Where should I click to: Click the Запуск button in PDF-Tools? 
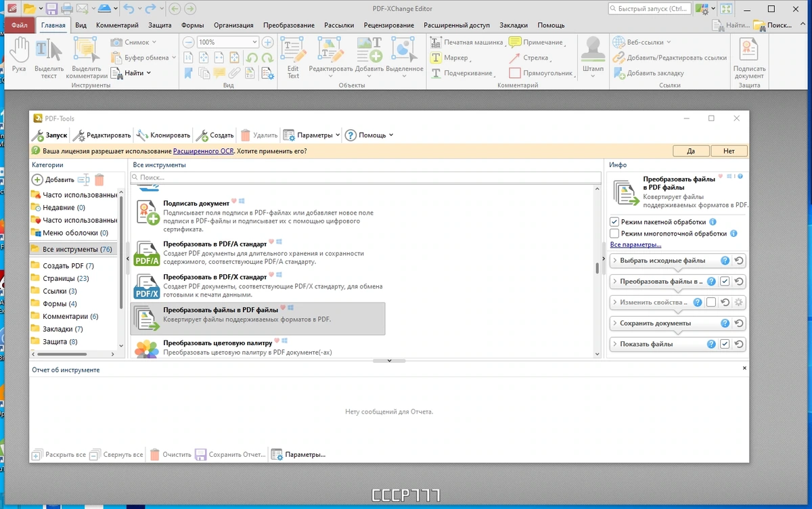click(x=50, y=135)
